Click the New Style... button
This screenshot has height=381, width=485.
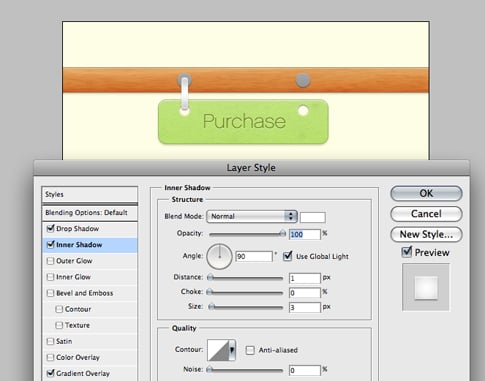[x=426, y=234]
